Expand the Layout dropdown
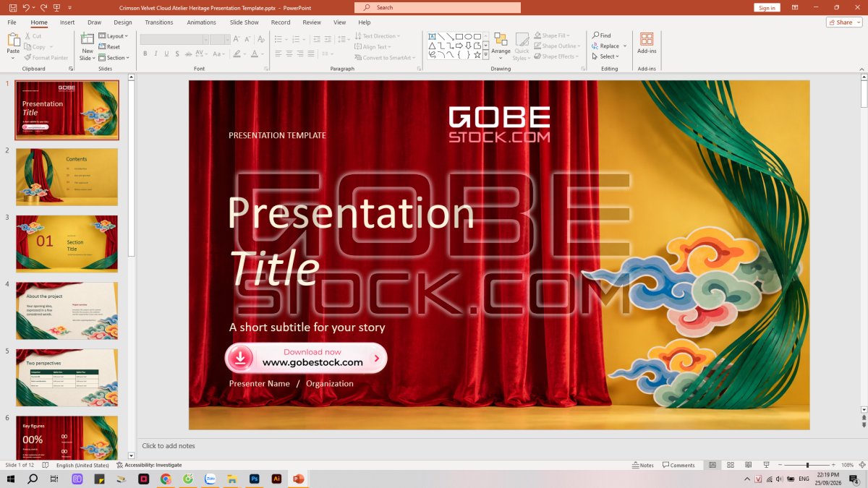The height and width of the screenshot is (488, 868). (x=112, y=36)
